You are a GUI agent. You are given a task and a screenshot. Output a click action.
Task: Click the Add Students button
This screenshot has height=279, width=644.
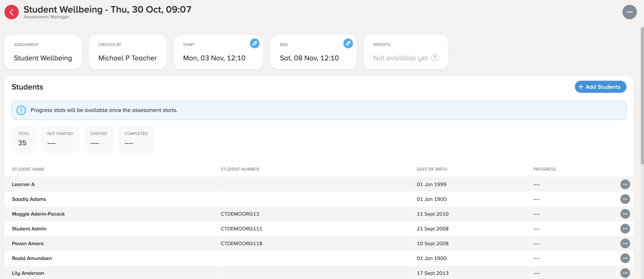point(600,87)
